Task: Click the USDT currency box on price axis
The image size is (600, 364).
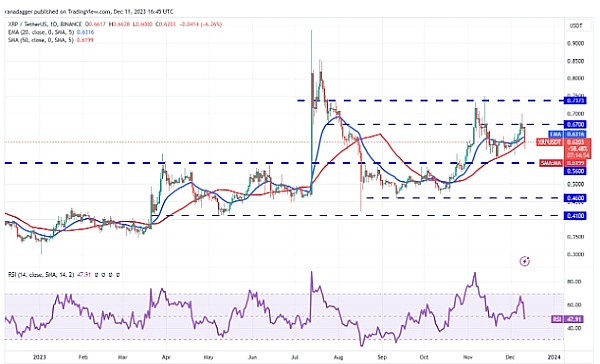Action: [x=576, y=26]
